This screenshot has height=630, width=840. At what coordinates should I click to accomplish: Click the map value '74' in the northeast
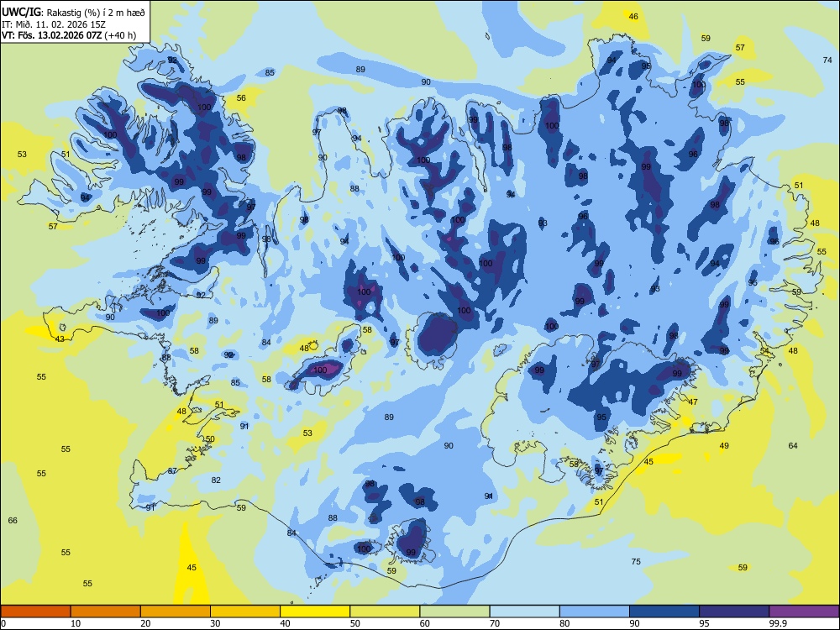[x=827, y=60]
